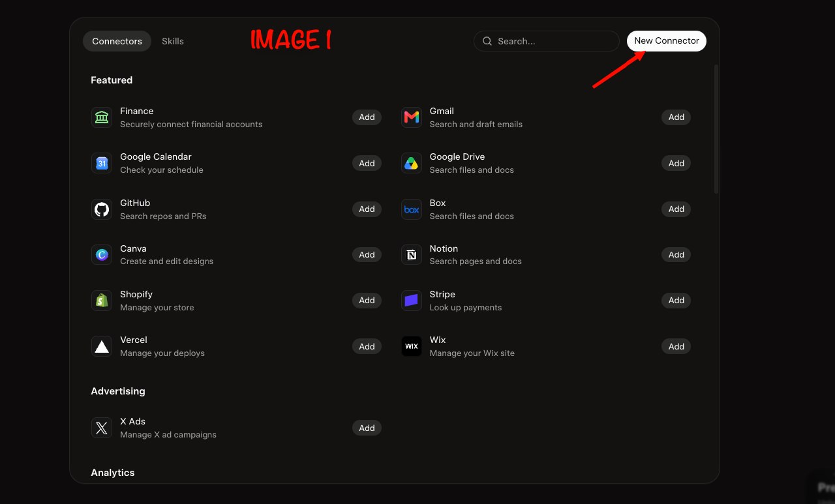This screenshot has height=504, width=835.
Task: Focus the Search connectors field
Action: pyautogui.click(x=547, y=41)
